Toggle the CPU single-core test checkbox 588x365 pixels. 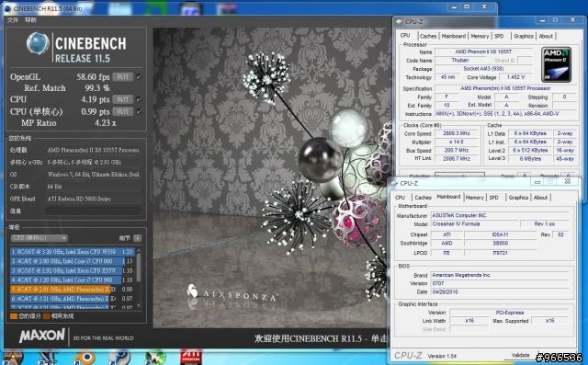[139, 111]
